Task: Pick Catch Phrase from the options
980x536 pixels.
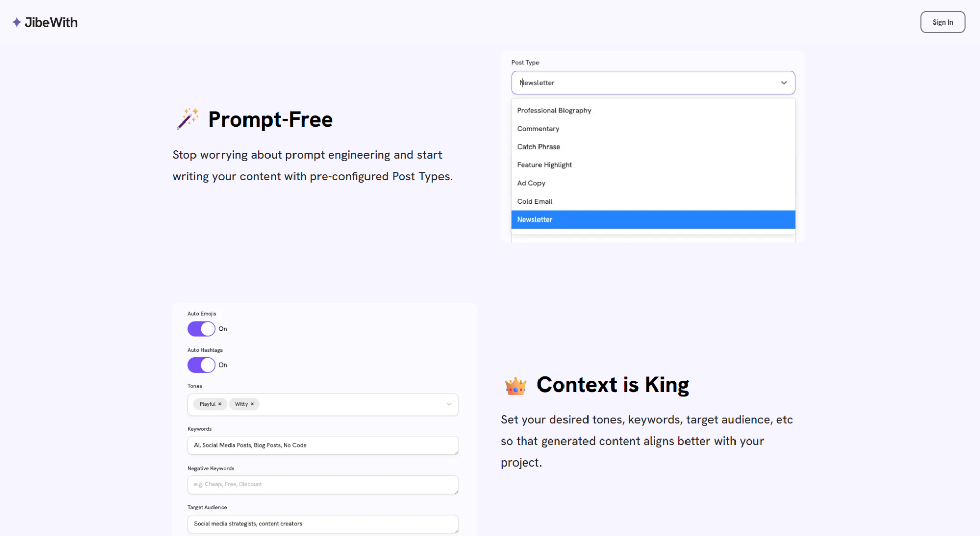Action: (538, 147)
